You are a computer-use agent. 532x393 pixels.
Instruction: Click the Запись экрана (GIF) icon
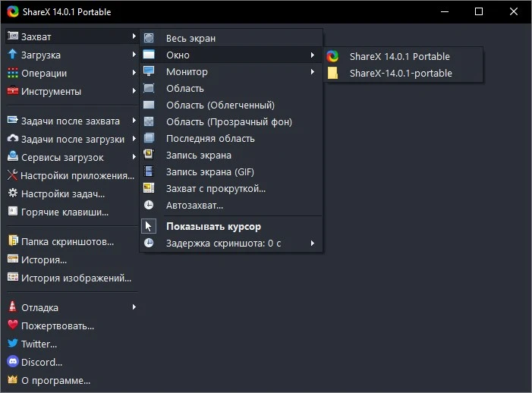click(x=150, y=171)
